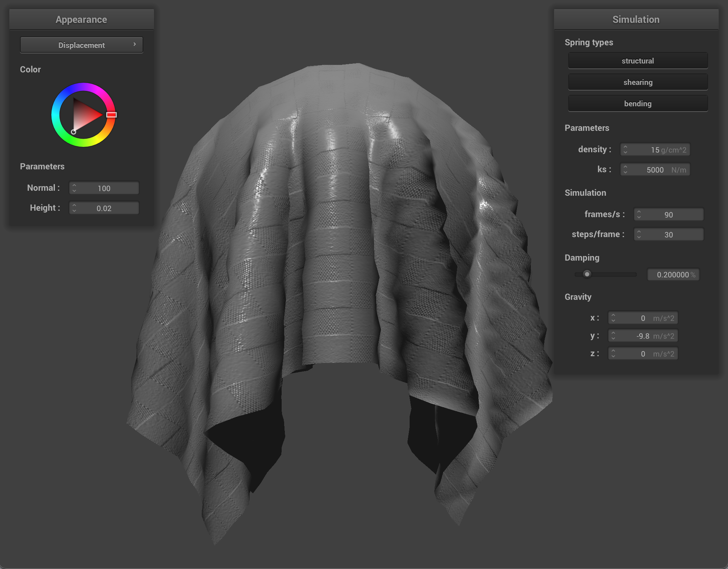
Task: Toggle the bending spring type
Action: [638, 103]
